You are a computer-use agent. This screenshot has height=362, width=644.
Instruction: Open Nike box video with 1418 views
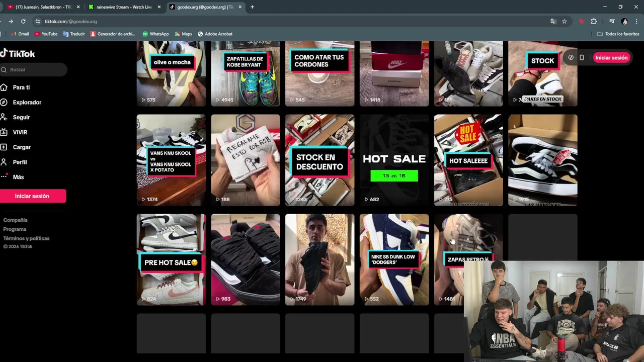click(394, 73)
